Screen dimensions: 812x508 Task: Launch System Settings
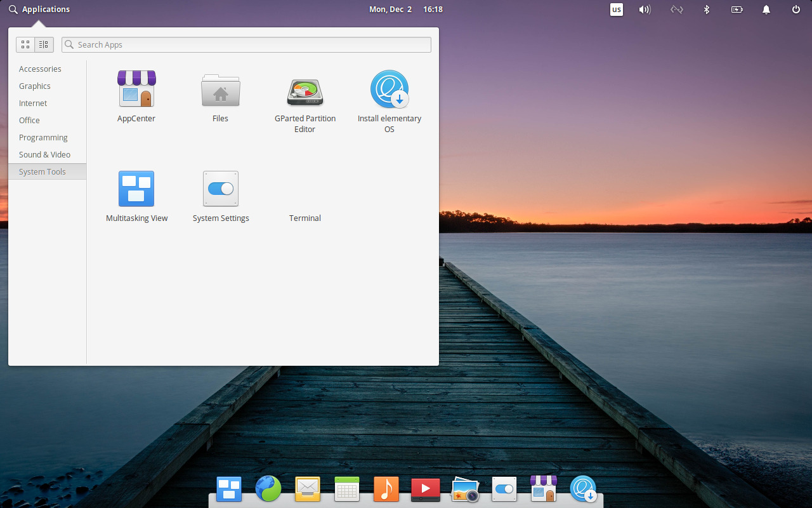pos(220,189)
